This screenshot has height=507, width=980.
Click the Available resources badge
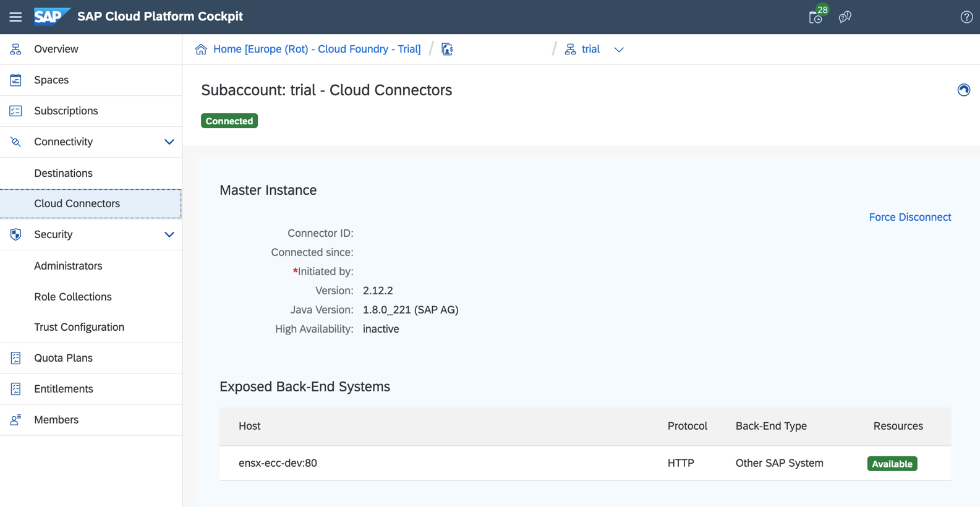pyautogui.click(x=892, y=464)
